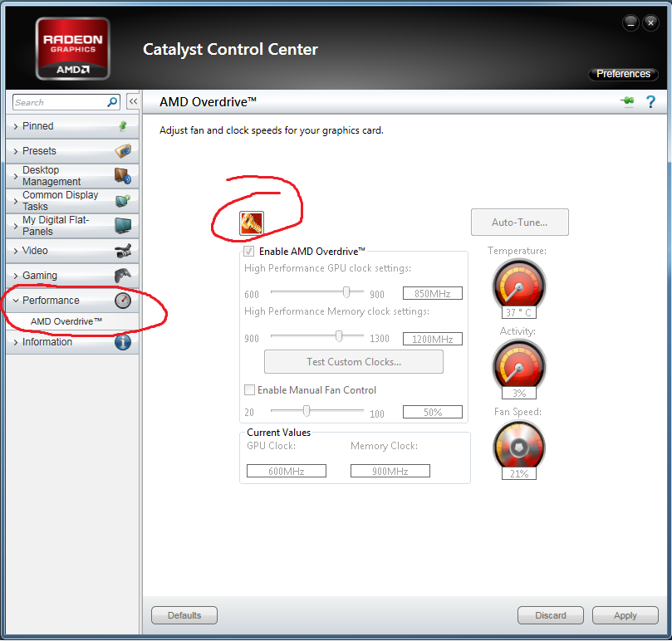
Task: Open the Preferences menu
Action: (x=623, y=74)
